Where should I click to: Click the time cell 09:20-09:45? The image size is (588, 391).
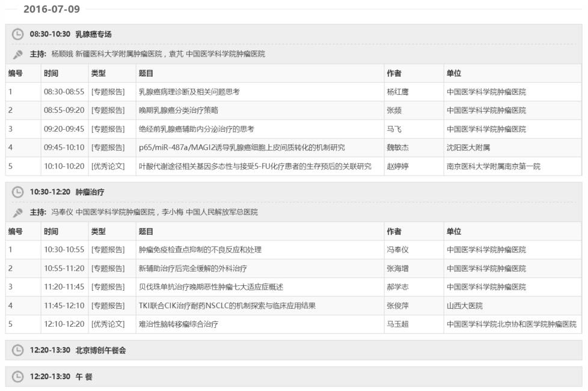64,129
